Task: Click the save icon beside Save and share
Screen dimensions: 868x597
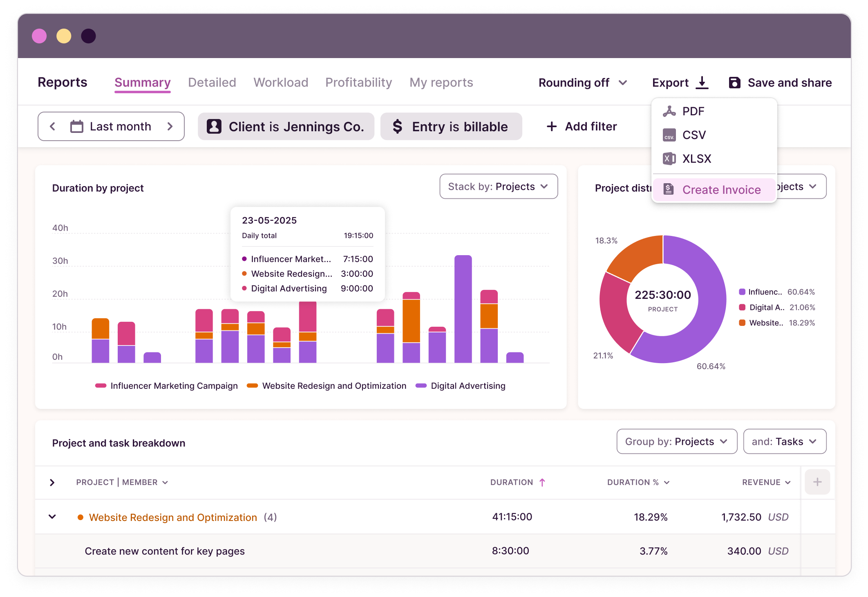Action: pos(735,82)
